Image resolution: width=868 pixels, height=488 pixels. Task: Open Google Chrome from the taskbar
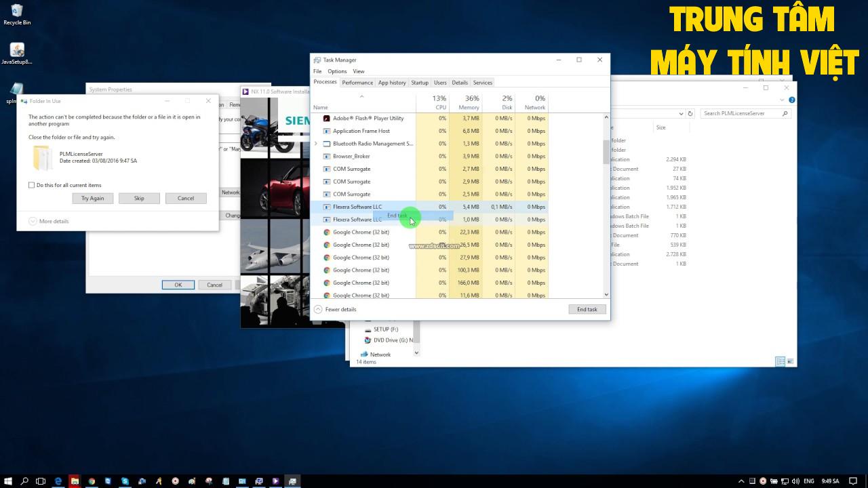(x=92, y=481)
